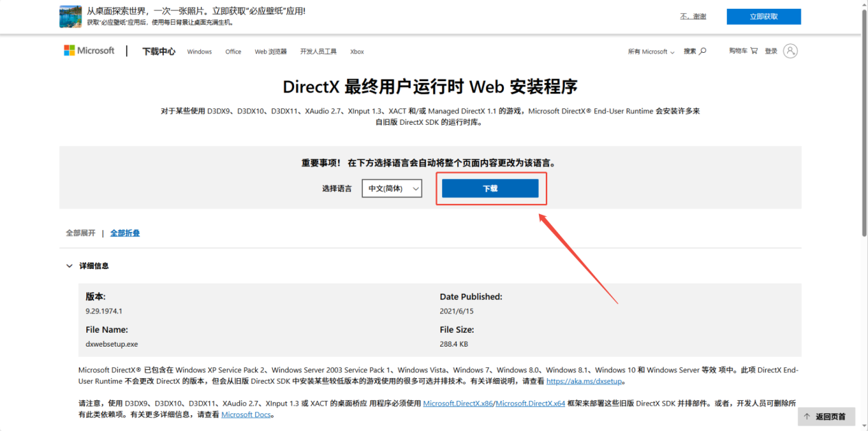Screen dimensions: 868x431
Task: Click 全部展开 to expand all
Action: coord(80,233)
